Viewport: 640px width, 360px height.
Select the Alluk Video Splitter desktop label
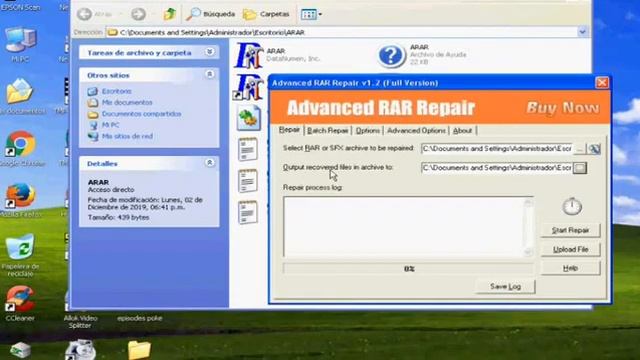pyautogui.click(x=80, y=322)
